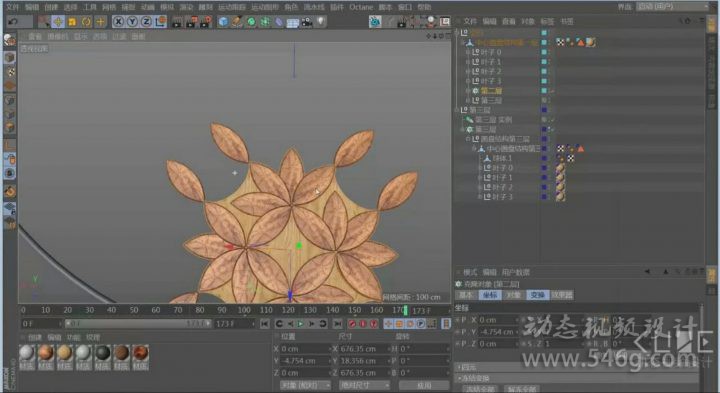
Task: Switch to 坐标 tab in attributes
Action: click(489, 295)
